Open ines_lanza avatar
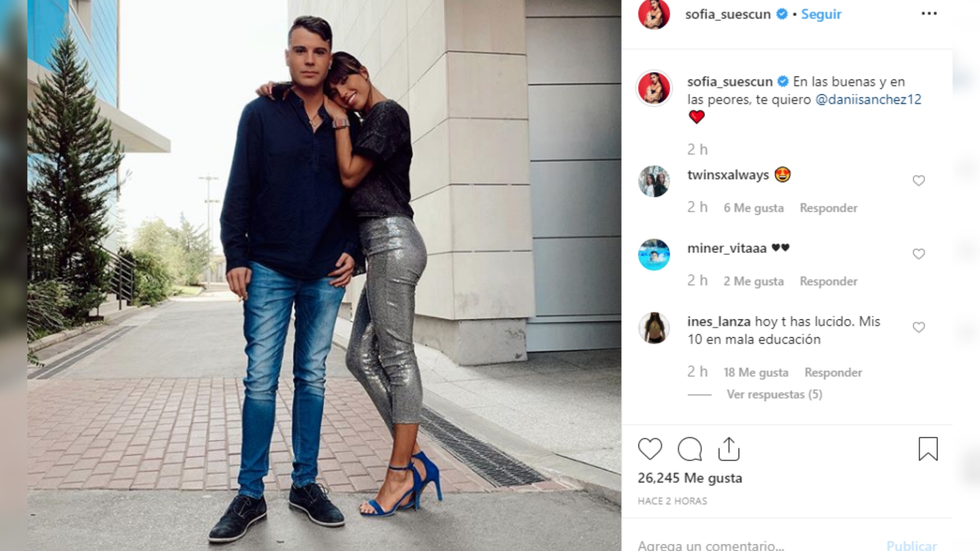Screen dimensions: 980x551 (654, 328)
